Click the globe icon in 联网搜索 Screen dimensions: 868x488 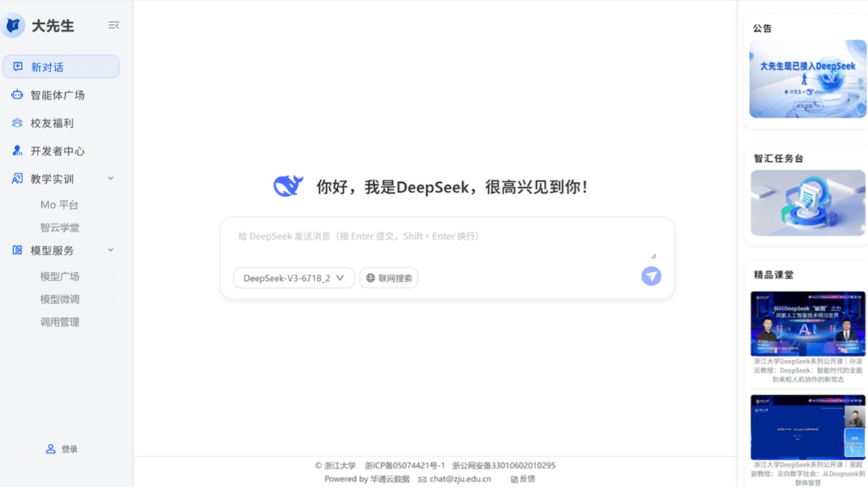(370, 278)
